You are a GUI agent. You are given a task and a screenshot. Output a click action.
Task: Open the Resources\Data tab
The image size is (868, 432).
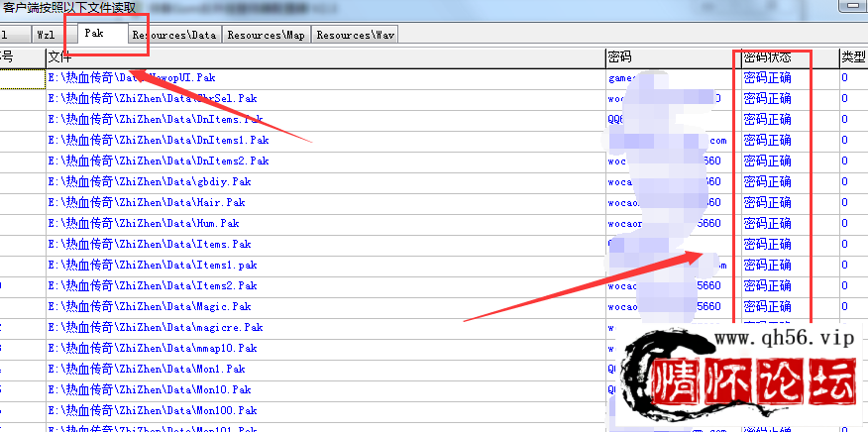pos(174,35)
